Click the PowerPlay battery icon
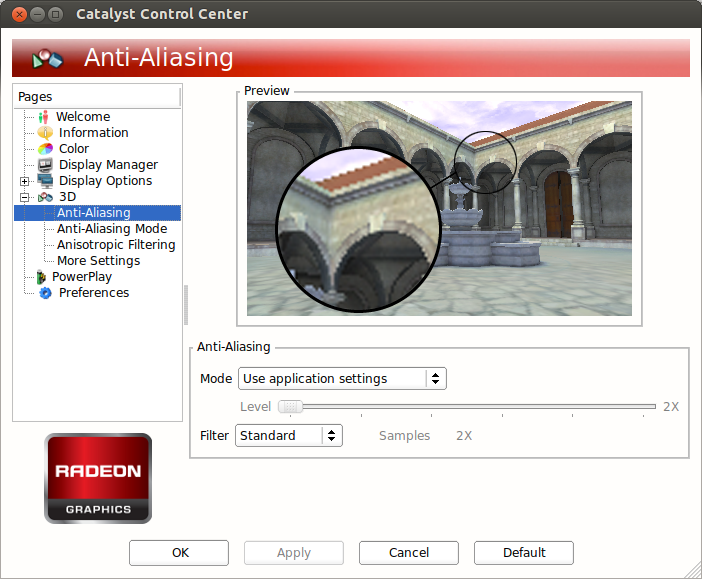The image size is (702, 579). (41, 277)
